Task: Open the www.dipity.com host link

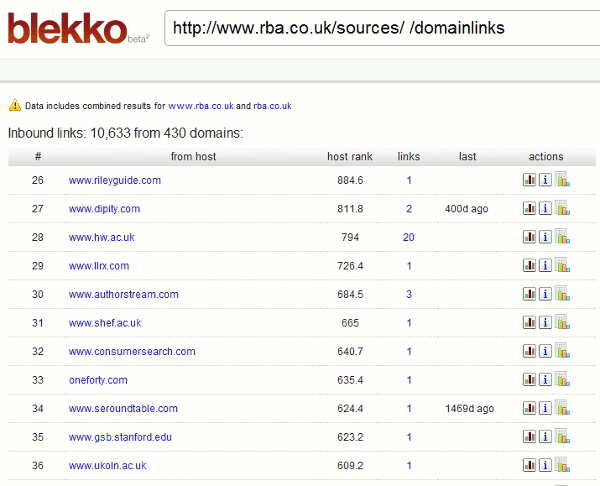Action: pyautogui.click(x=104, y=209)
